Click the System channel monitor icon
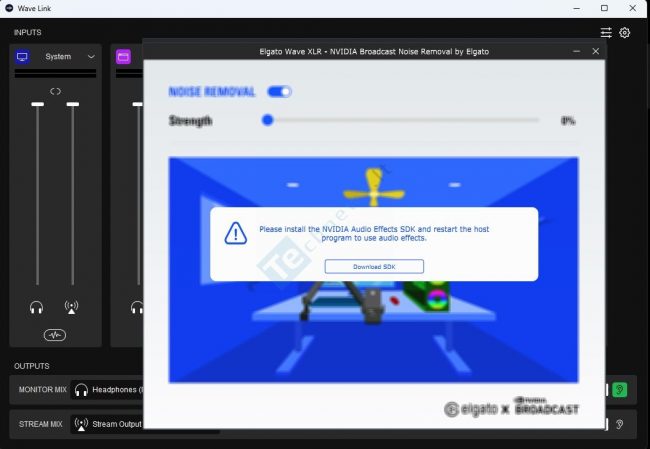This screenshot has height=449, width=650. (x=22, y=56)
